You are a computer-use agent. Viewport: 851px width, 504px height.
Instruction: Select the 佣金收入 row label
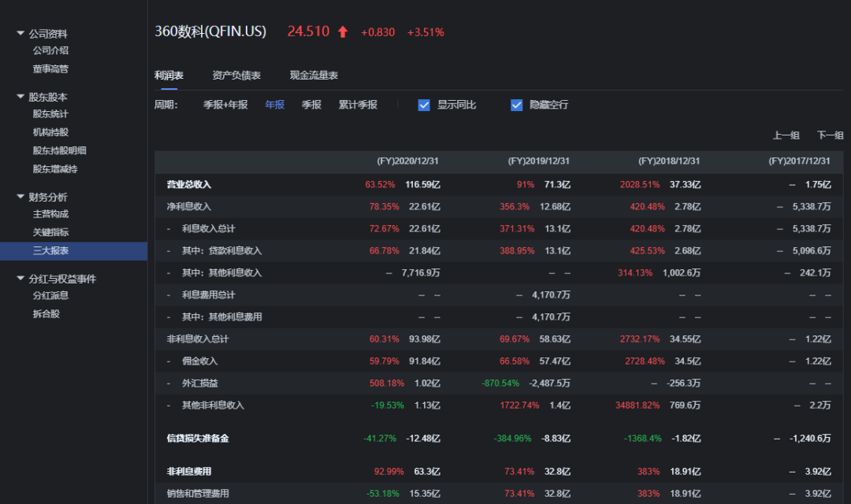click(x=199, y=361)
